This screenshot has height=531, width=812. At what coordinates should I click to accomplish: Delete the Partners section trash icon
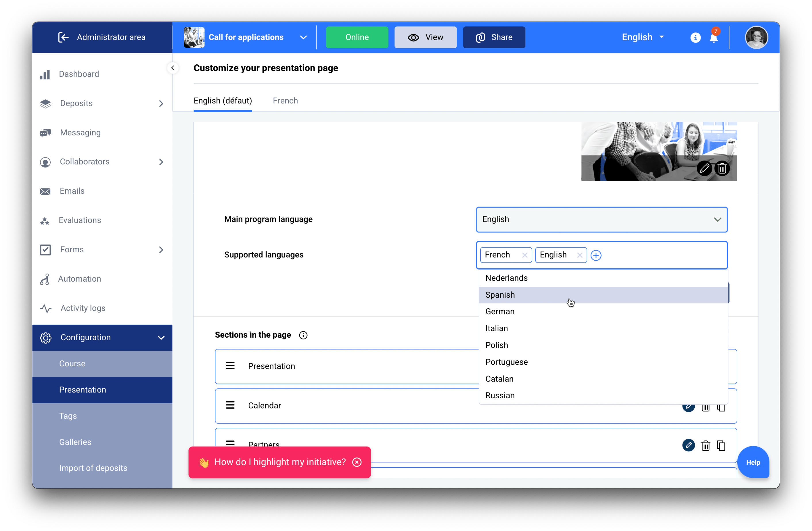click(x=705, y=446)
